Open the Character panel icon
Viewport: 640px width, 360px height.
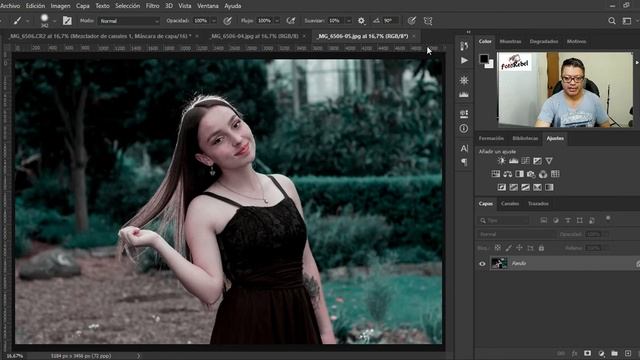(464, 148)
